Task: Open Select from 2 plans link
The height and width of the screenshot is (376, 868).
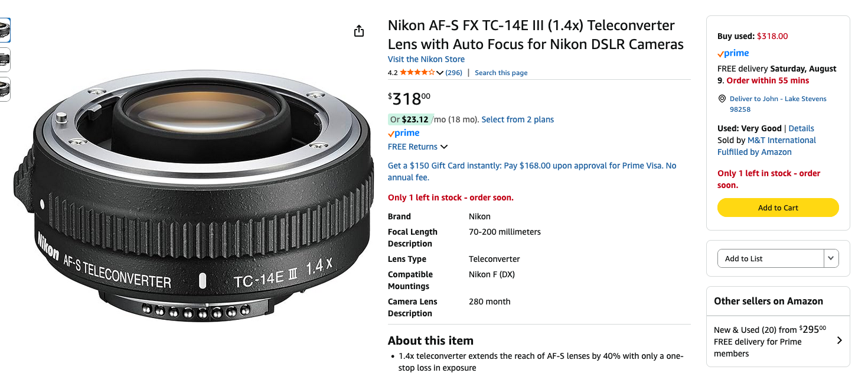Action: click(517, 119)
